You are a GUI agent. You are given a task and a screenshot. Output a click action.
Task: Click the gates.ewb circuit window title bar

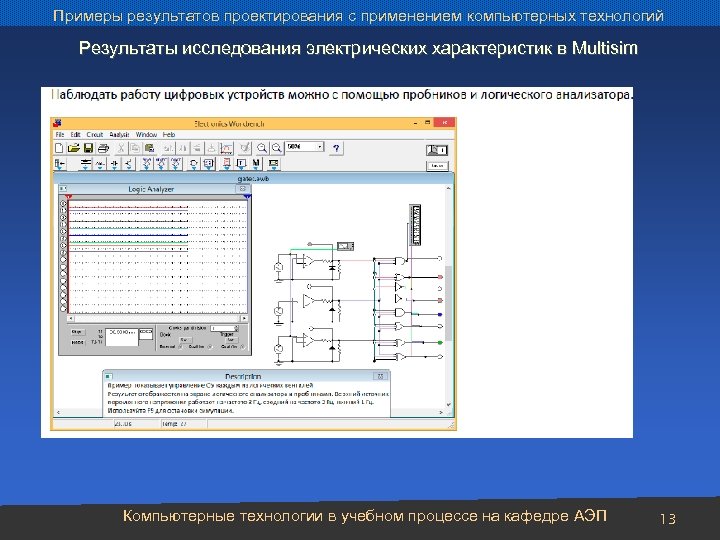point(253,178)
